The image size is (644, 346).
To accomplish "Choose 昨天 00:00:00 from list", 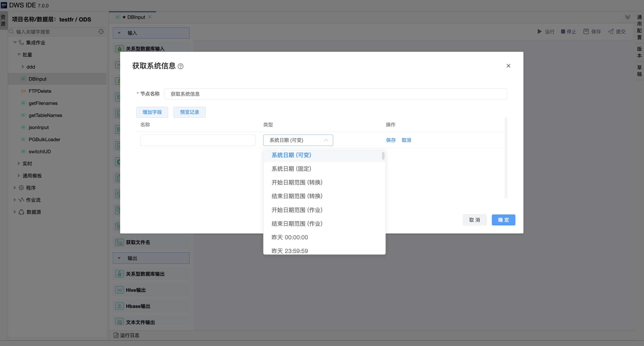I will pos(290,237).
